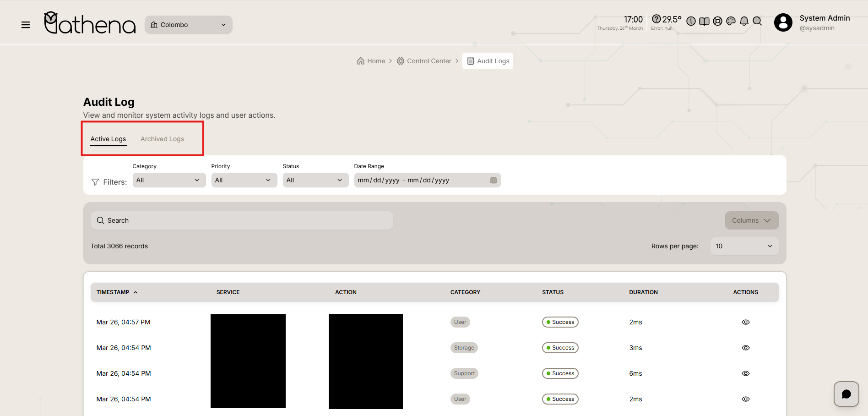
Task: Open the hamburger navigation menu
Action: 26,25
